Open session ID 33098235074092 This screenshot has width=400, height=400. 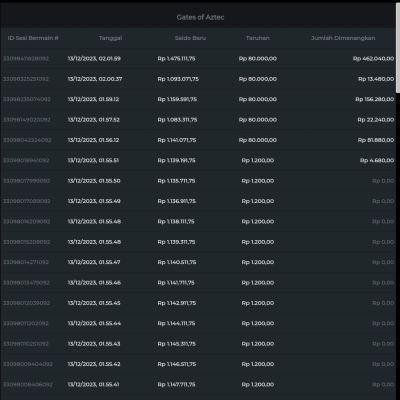click(27, 99)
